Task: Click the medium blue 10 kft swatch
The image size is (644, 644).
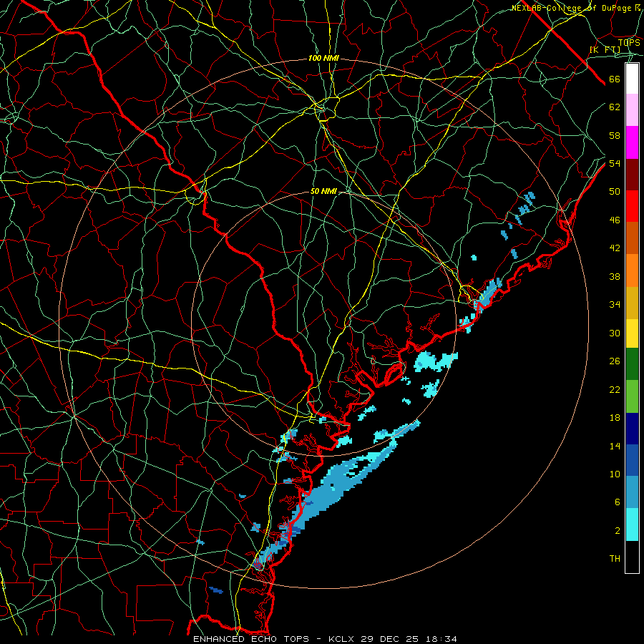Action: 632,460
